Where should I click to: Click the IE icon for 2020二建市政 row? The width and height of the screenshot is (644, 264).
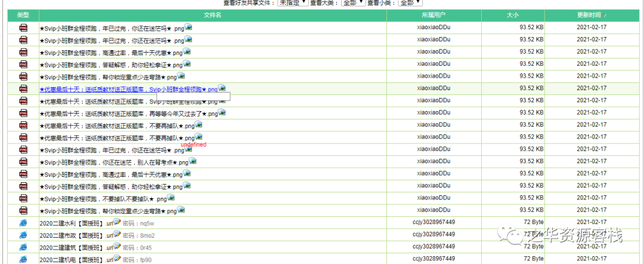23,235
